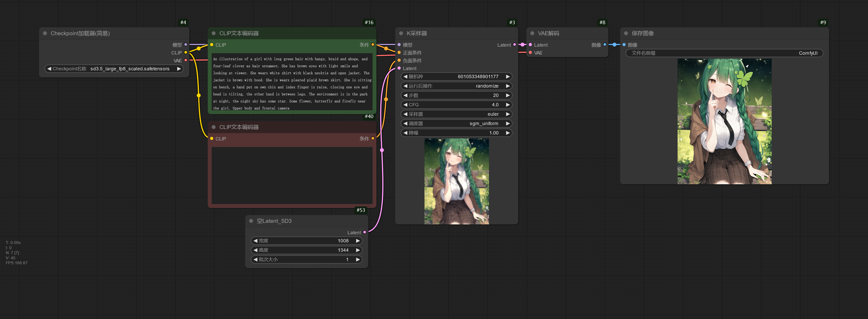Click the Latent input dot on VAE解码 node
Screen dimensions: 868x319
[531, 45]
